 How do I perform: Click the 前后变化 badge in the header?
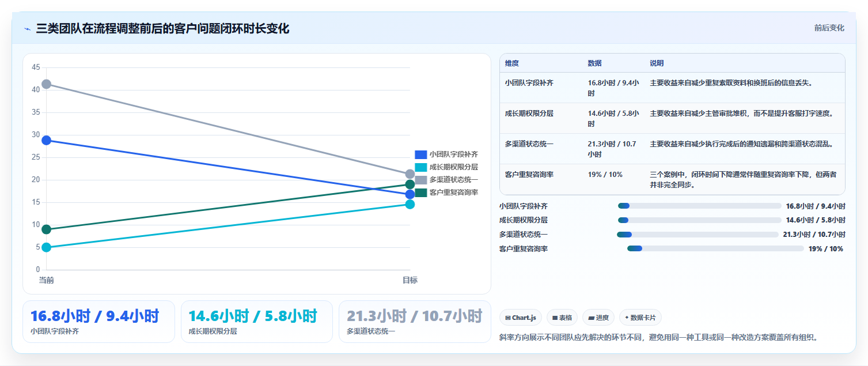coord(829,28)
